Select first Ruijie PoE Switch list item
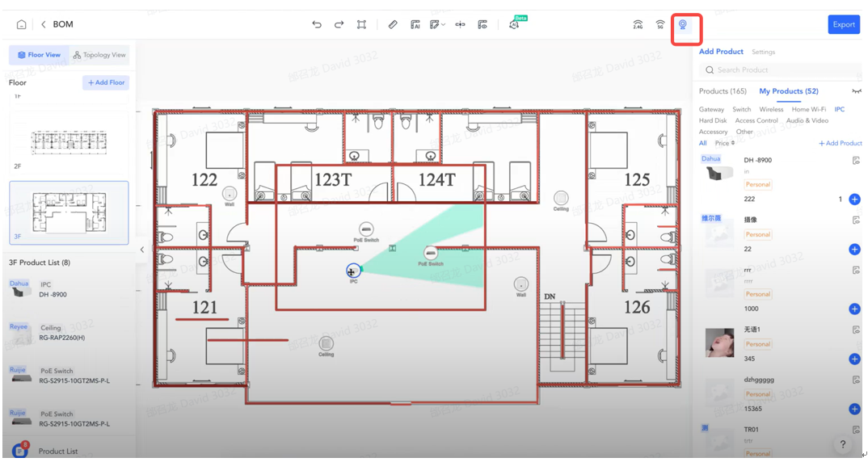This screenshot has width=868, height=462. pos(69,376)
